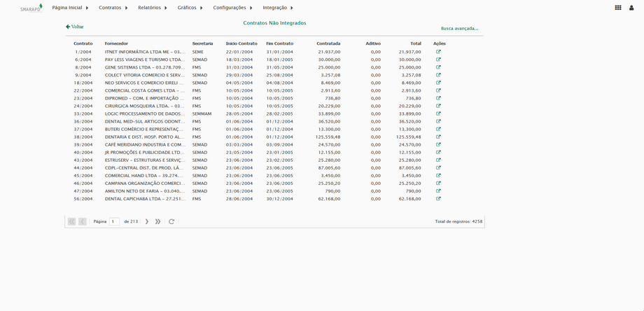The image size is (644, 311).
Task: Click the SMARAPD logo
Action: tap(31, 8)
